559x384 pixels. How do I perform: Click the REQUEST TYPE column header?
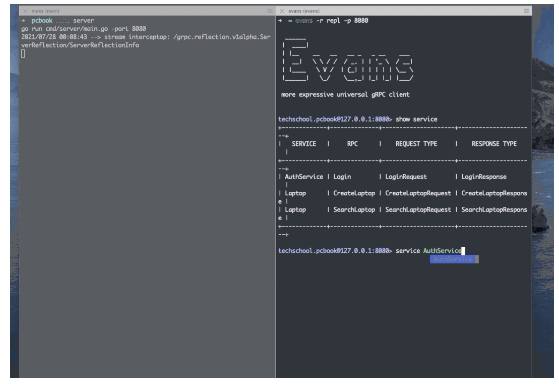[416, 144]
